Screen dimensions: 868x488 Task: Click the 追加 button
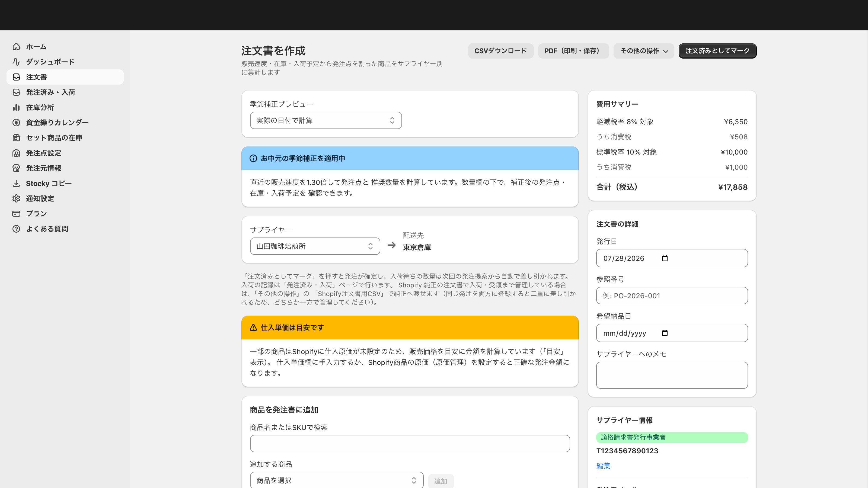click(441, 481)
